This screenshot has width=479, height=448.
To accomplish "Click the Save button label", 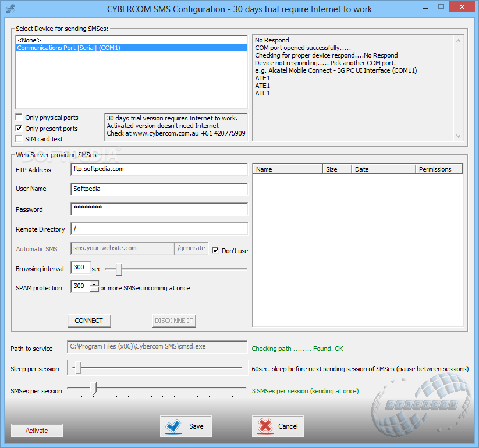I will coord(196,426).
